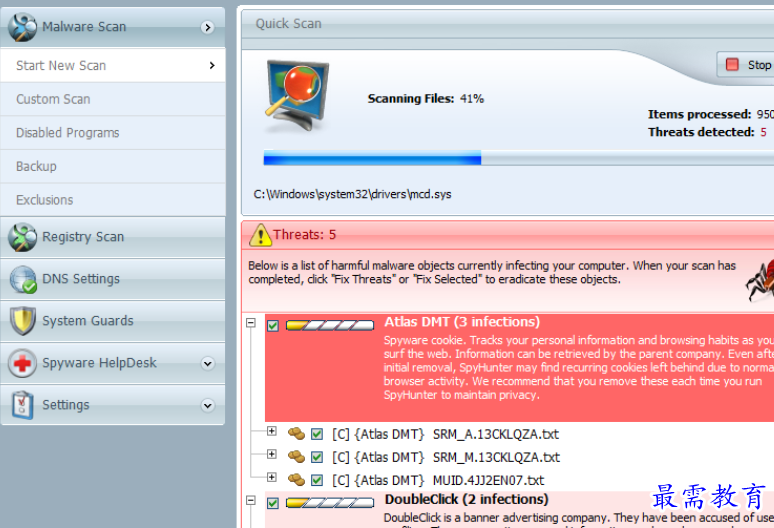This screenshot has width=774, height=528.
Task: Open System Guards
Action: tap(113, 321)
